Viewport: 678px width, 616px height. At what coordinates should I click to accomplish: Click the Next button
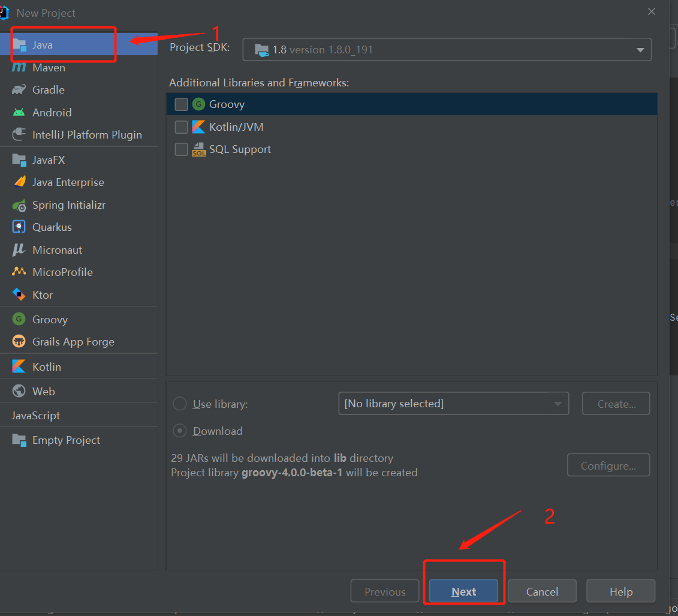click(463, 591)
